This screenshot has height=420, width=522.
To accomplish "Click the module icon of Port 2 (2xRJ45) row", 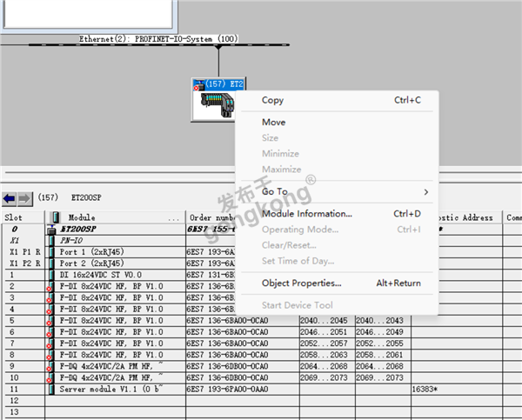I will click(x=51, y=263).
